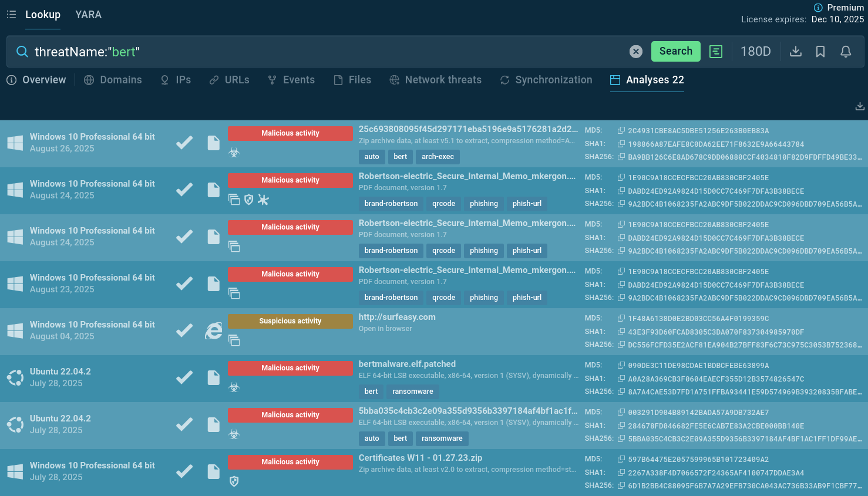Open the 180D time range selector

pyautogui.click(x=756, y=52)
